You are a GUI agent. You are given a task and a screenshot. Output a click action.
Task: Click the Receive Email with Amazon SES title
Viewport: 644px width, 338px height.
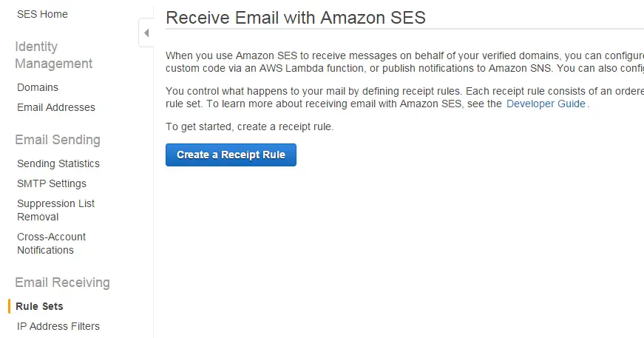pos(296,18)
